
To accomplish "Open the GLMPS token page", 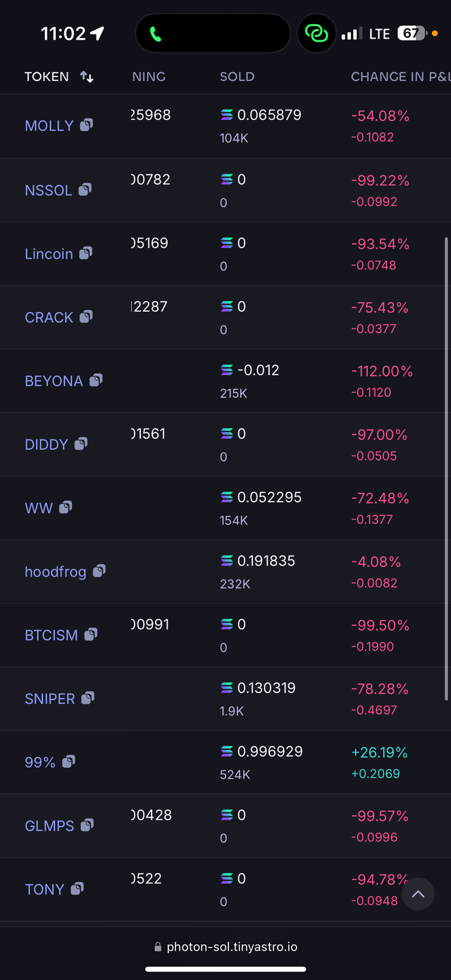I will coord(49,826).
